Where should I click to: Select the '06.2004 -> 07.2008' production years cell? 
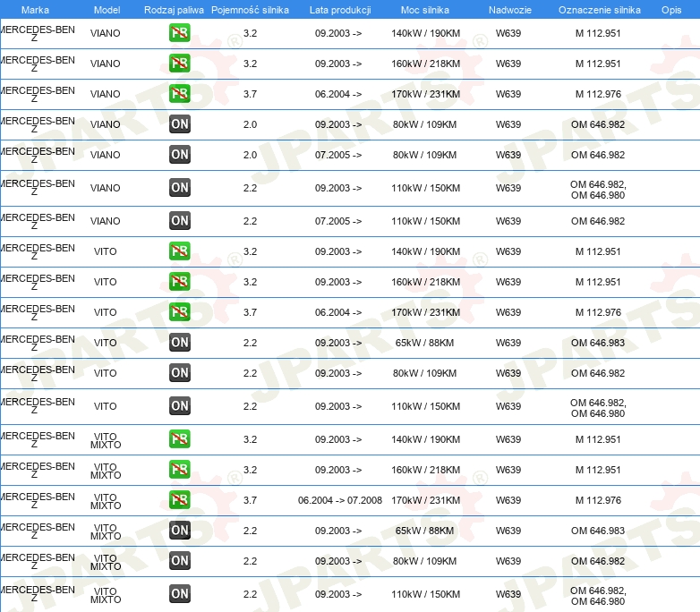(x=340, y=500)
